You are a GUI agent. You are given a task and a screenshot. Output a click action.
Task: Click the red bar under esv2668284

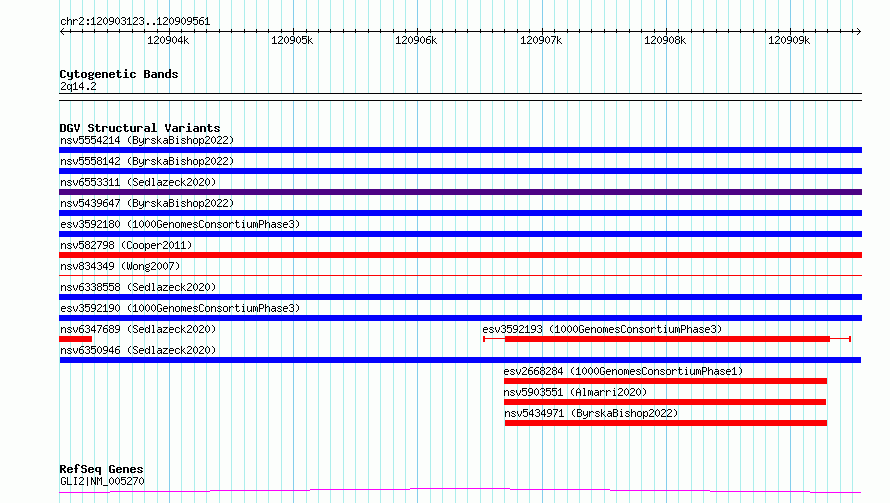pos(665,381)
